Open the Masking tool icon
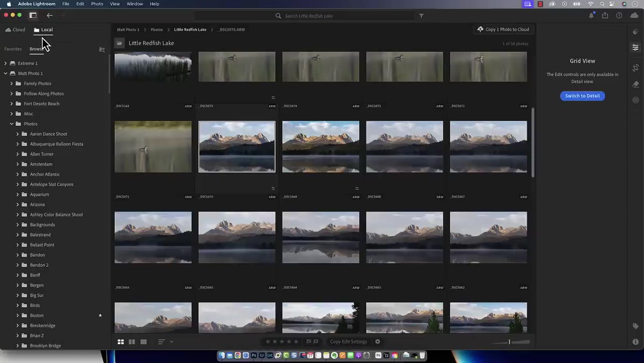The height and width of the screenshot is (363, 644). click(x=635, y=100)
